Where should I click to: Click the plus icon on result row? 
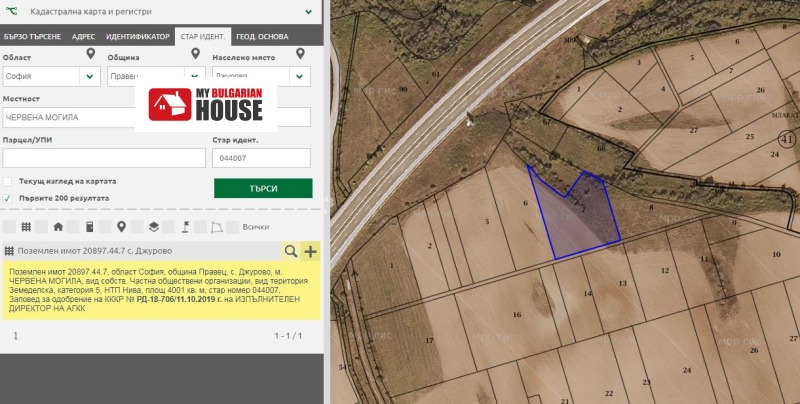[x=310, y=251]
